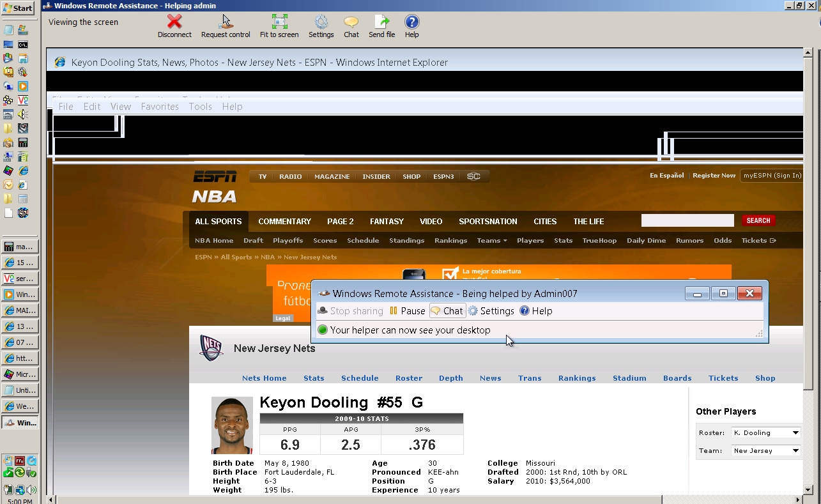Open VNC quick launch icon
The height and width of the screenshot is (504, 821).
click(23, 100)
